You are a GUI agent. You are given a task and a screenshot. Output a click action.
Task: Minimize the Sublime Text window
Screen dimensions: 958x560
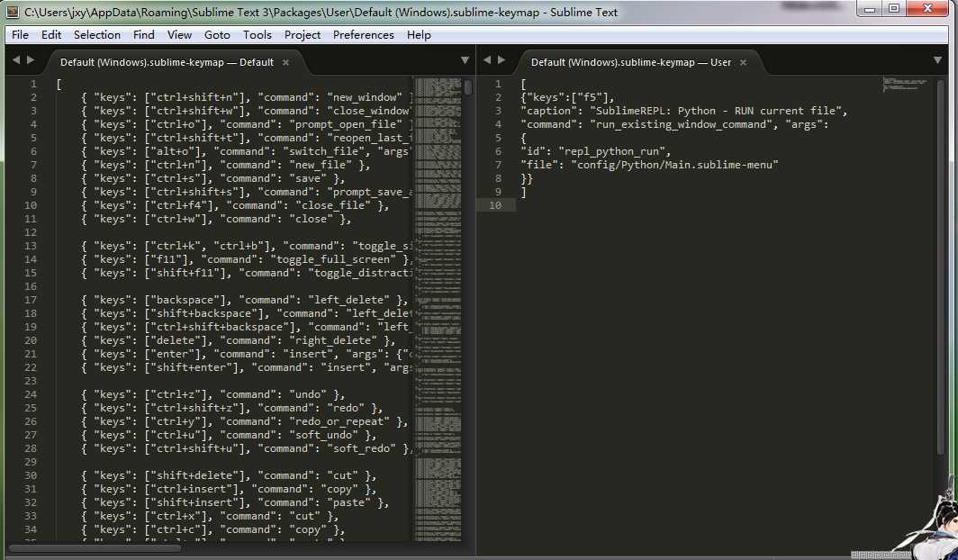tap(870, 8)
